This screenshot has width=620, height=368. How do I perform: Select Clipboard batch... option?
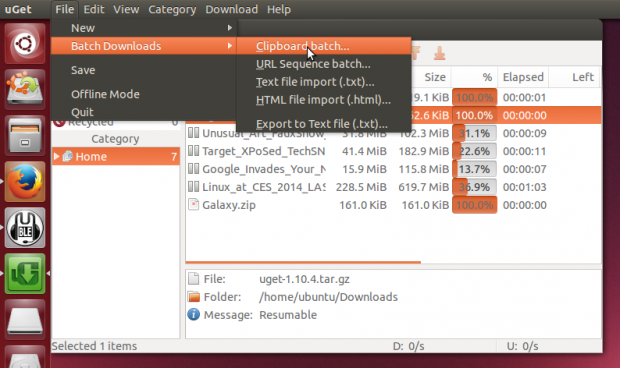pos(324,46)
